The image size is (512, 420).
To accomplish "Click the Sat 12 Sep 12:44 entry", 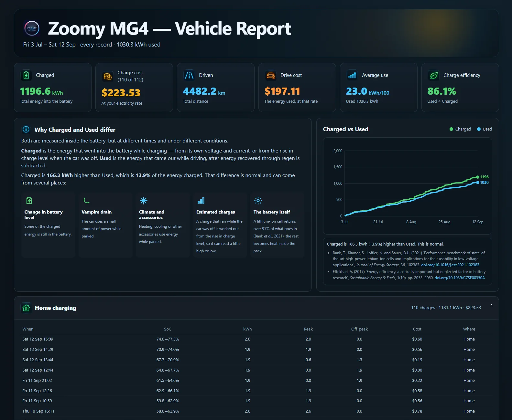I will [x=38, y=370].
